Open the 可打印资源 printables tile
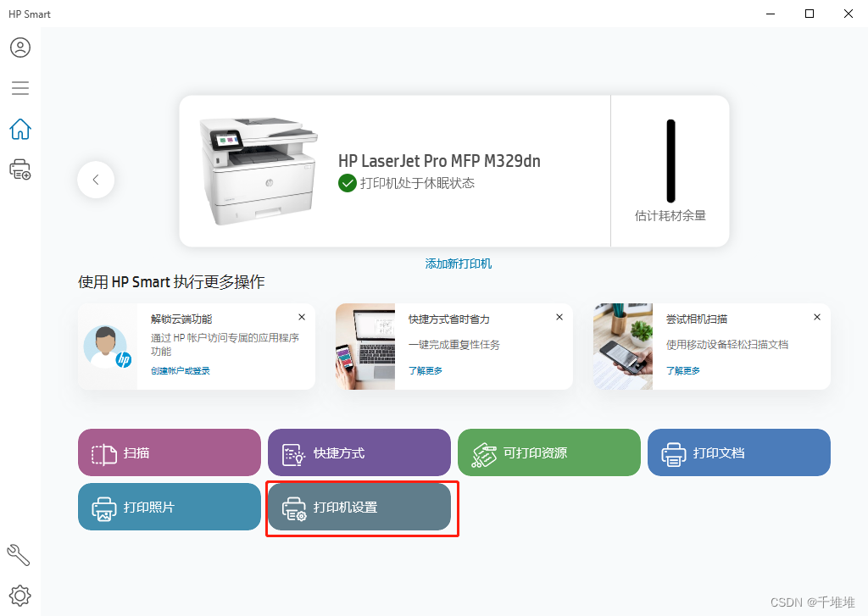Screen dimensions: 868x616 (549, 452)
